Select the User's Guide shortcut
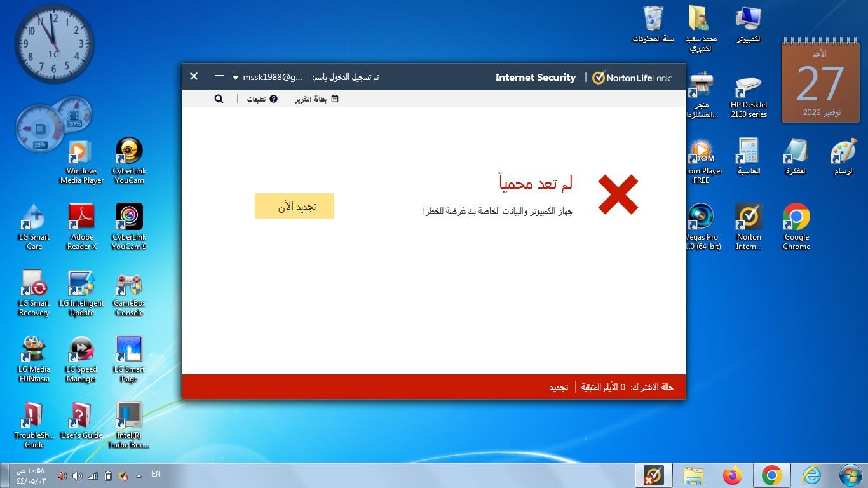 point(81,421)
